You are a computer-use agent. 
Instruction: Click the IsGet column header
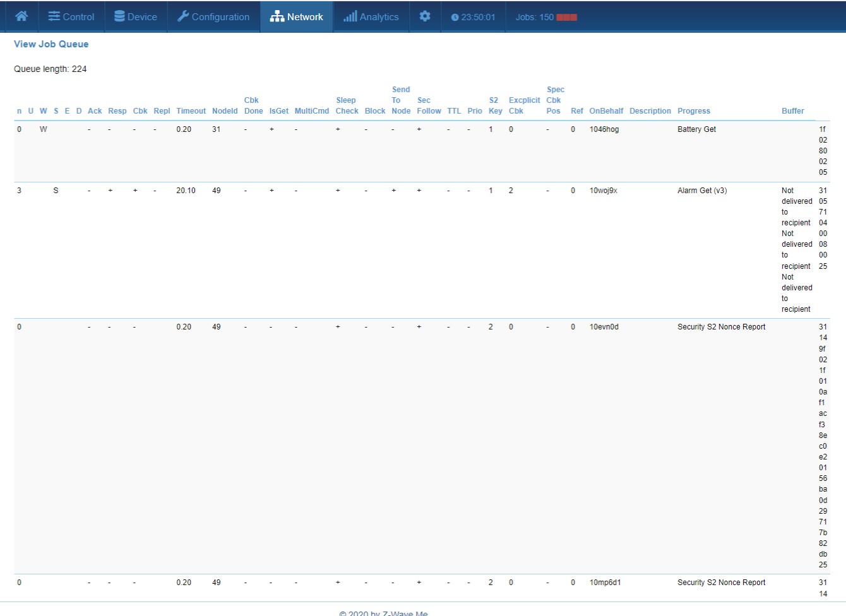pyautogui.click(x=279, y=111)
